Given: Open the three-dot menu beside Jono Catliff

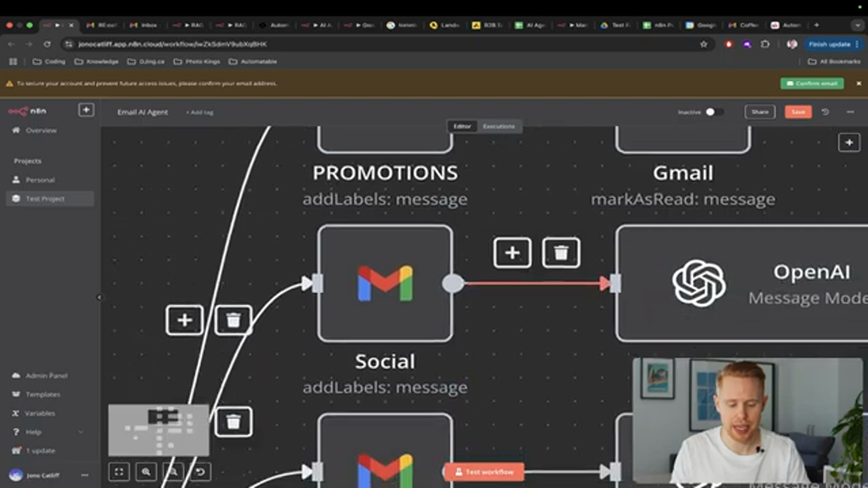Looking at the screenshot, I should point(85,475).
